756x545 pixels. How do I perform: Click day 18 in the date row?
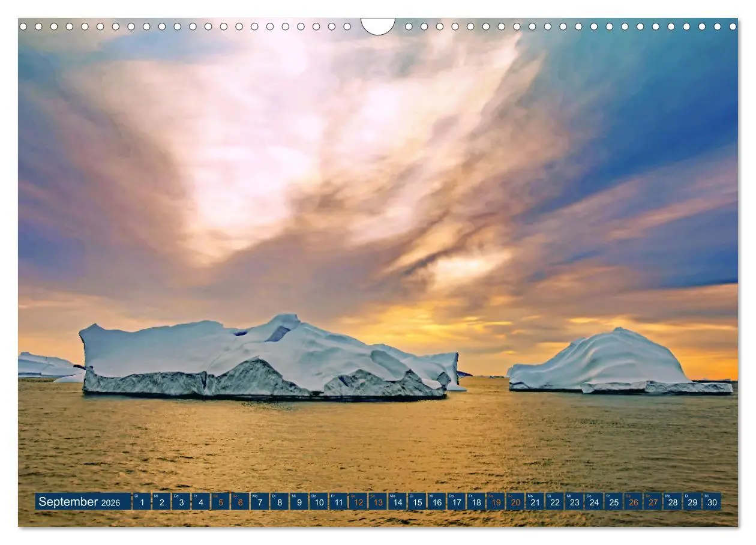coord(476,502)
